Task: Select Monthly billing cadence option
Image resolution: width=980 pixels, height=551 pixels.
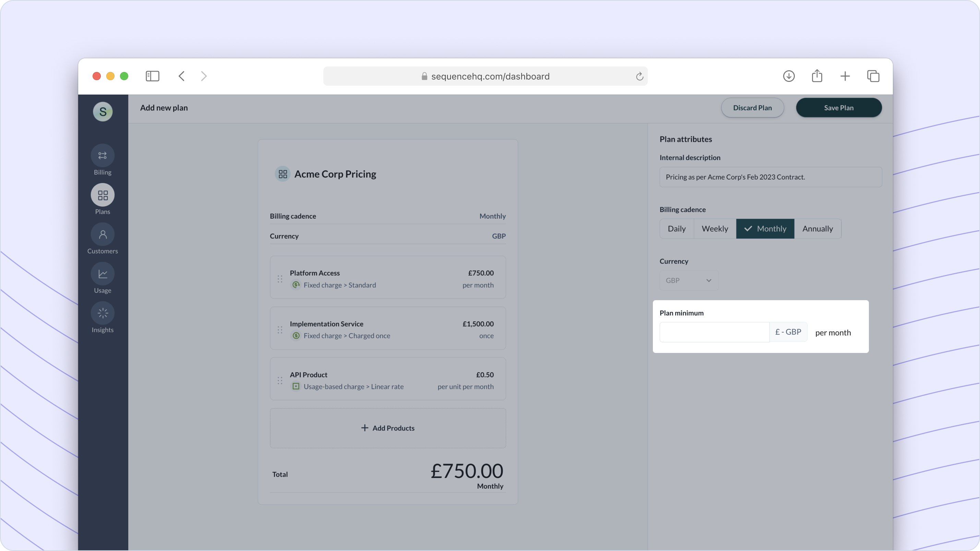Action: 765,229
